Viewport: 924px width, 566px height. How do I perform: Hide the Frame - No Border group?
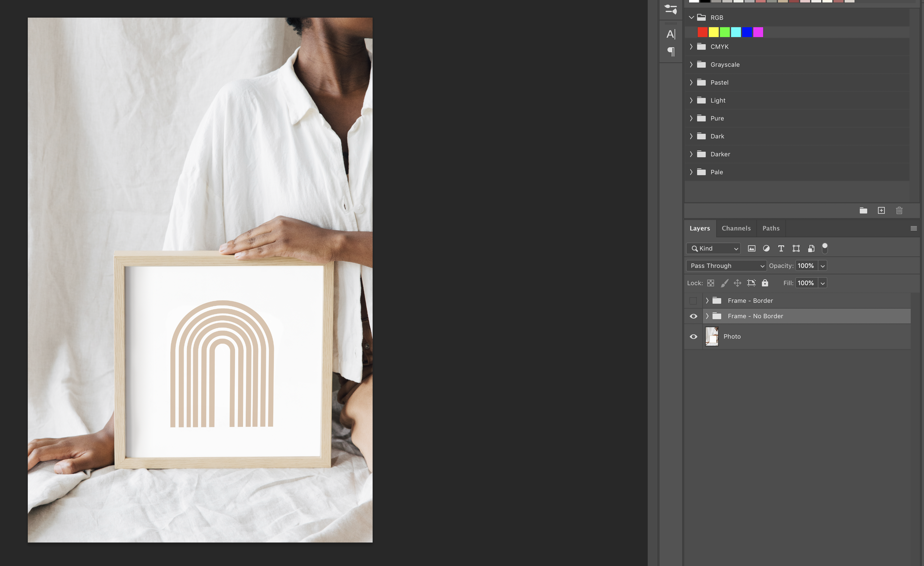(693, 316)
